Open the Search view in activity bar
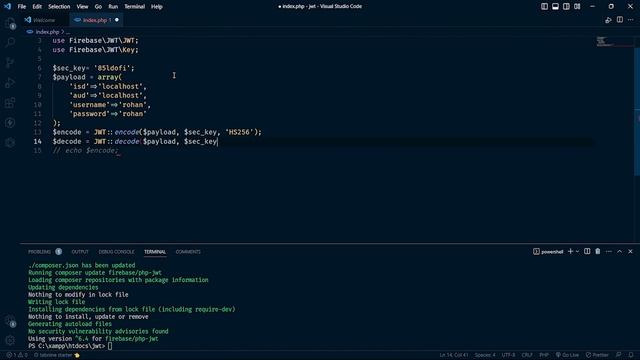Viewport: 640px width, 360px height. [x=10, y=42]
